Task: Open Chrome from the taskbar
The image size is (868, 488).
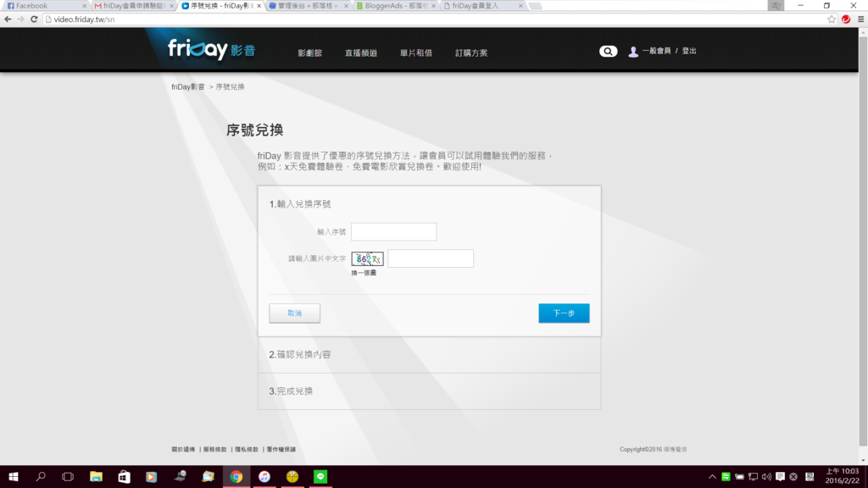Action: click(x=236, y=476)
